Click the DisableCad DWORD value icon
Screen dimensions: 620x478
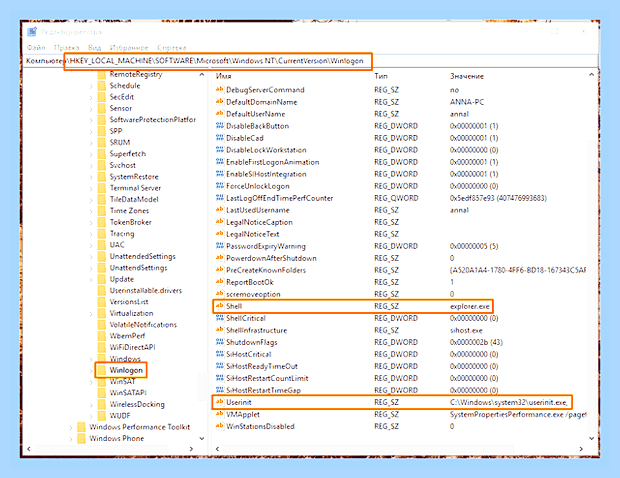tap(219, 138)
